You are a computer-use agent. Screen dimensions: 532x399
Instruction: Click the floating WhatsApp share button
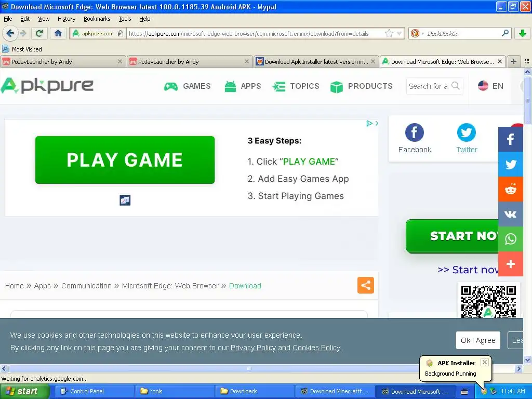pos(510,239)
